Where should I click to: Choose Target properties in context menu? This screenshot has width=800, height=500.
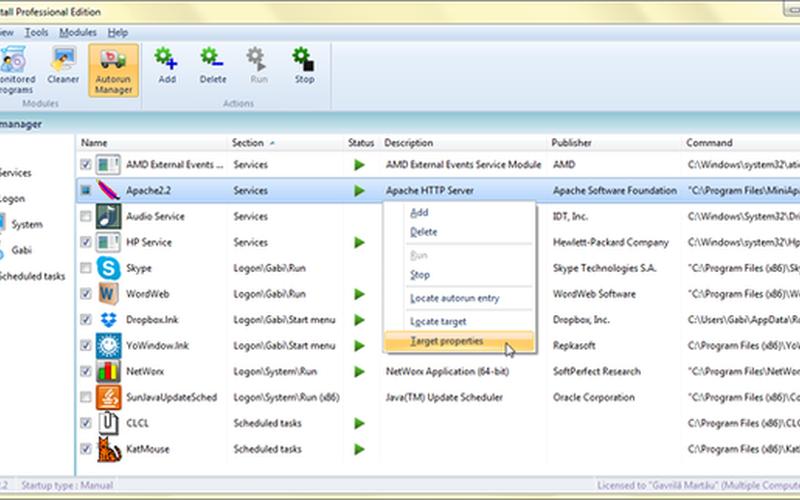(459, 341)
